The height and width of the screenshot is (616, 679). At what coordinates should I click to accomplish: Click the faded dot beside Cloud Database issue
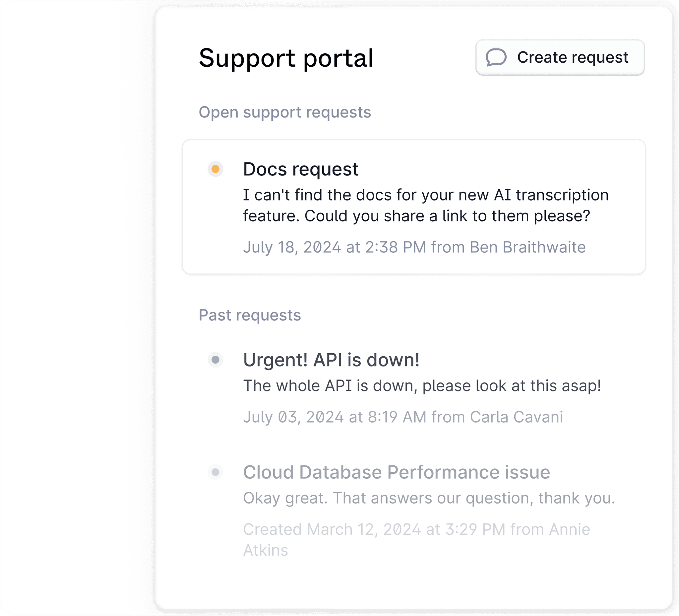pos(216,472)
